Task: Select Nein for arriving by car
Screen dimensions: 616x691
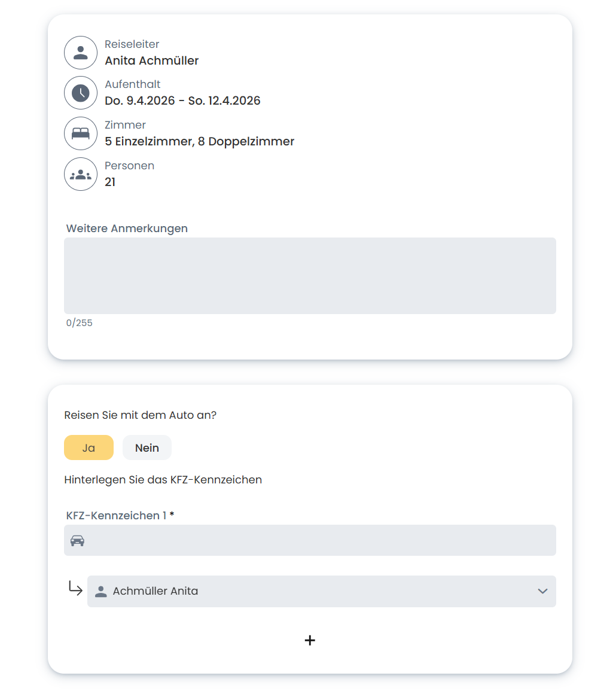Action: 147,448
